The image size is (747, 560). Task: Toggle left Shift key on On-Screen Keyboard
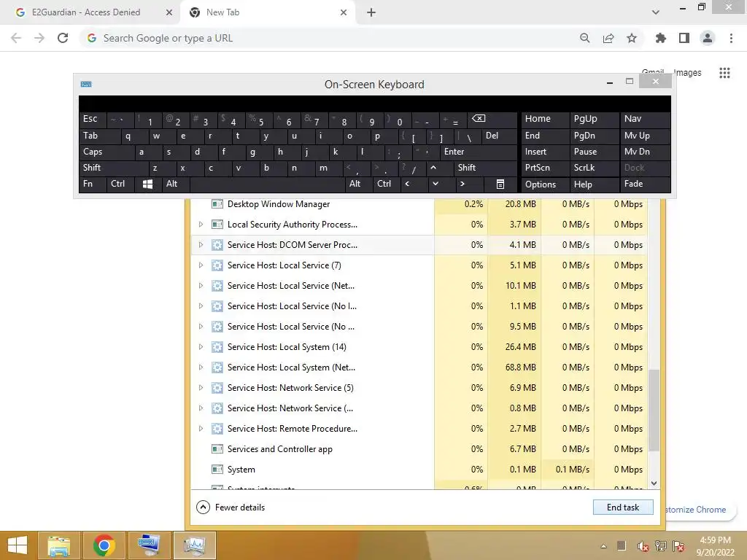point(114,168)
